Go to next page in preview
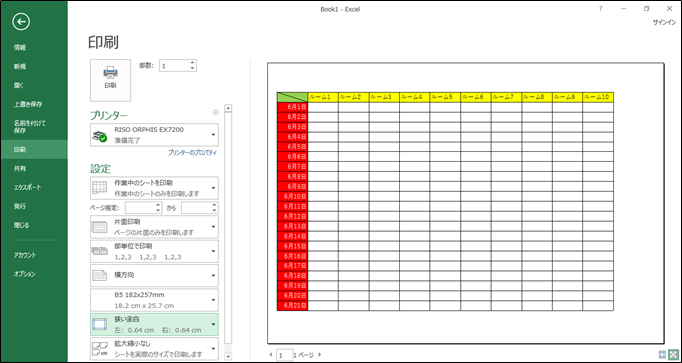682x363 pixels. click(320, 355)
